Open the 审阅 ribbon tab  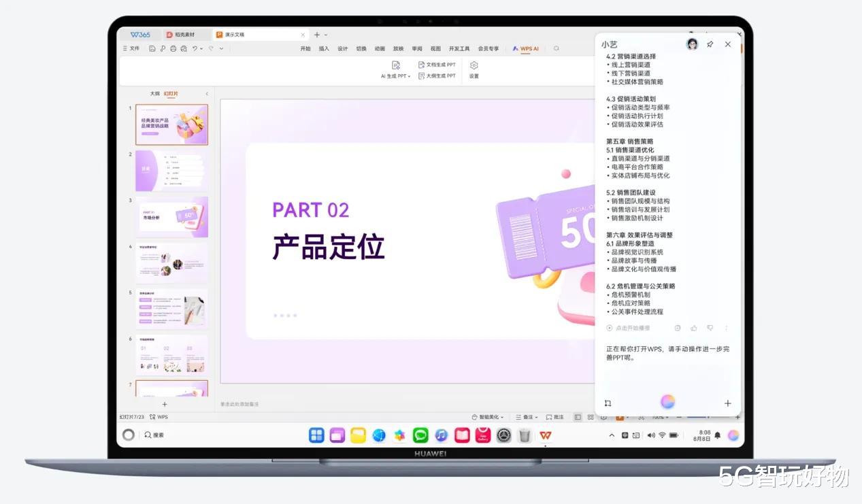click(417, 48)
